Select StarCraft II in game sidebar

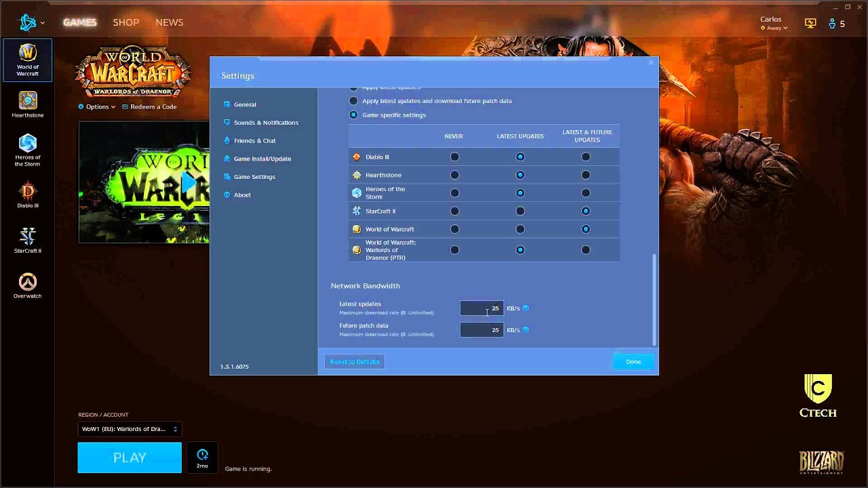(x=28, y=241)
